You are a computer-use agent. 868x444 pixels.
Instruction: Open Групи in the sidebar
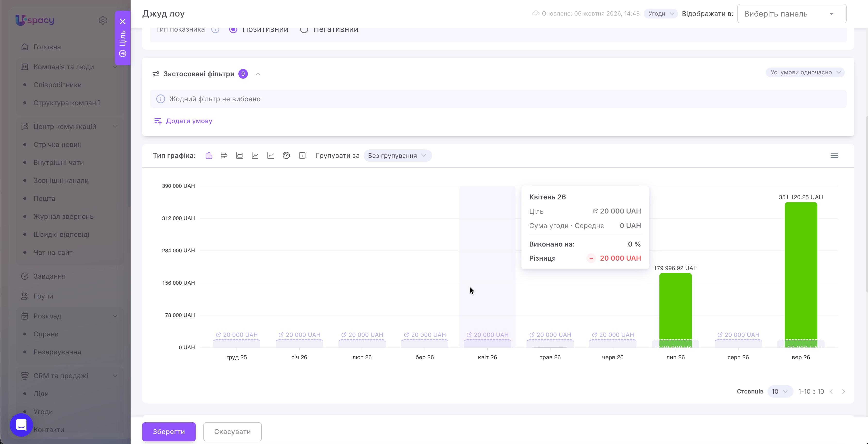coord(43,296)
